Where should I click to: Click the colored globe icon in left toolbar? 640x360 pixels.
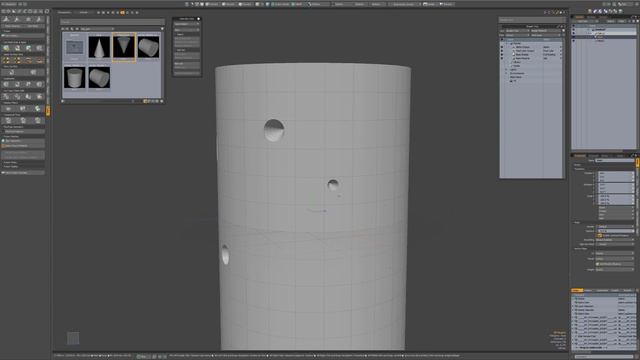[x=38, y=109]
